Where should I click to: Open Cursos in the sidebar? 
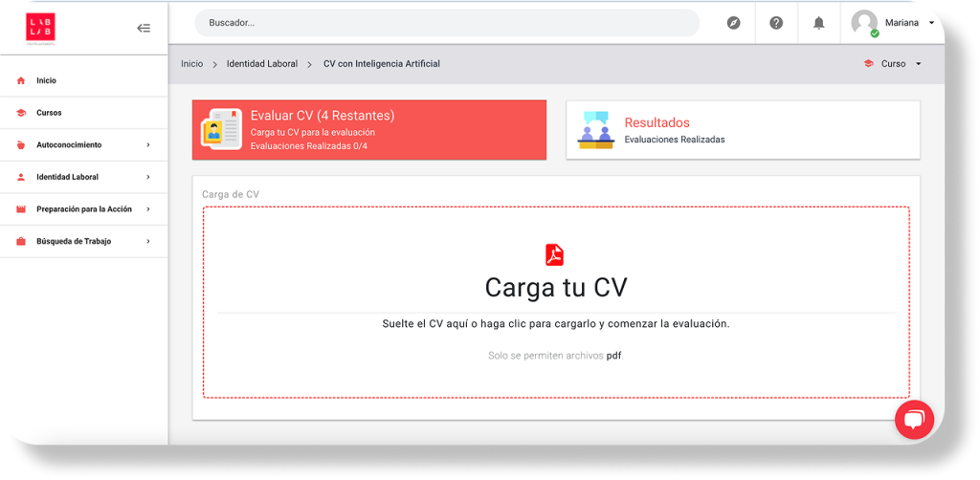[49, 113]
